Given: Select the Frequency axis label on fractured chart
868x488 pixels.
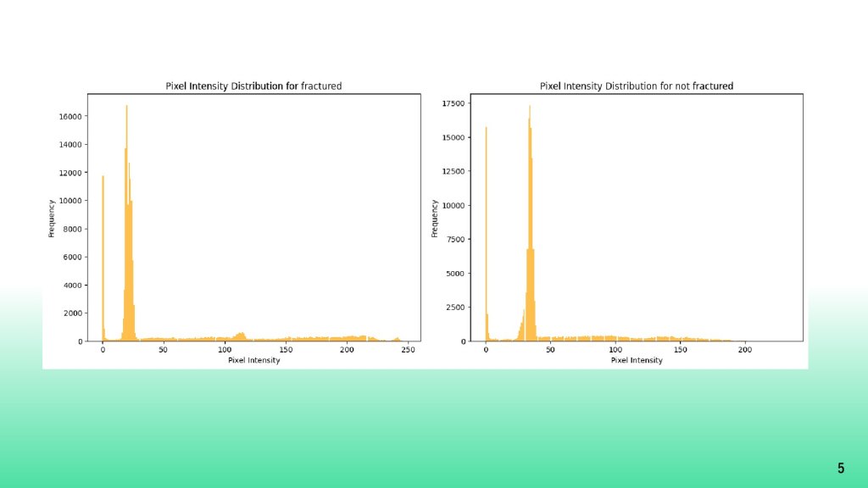Looking at the screenshot, I should [51, 218].
